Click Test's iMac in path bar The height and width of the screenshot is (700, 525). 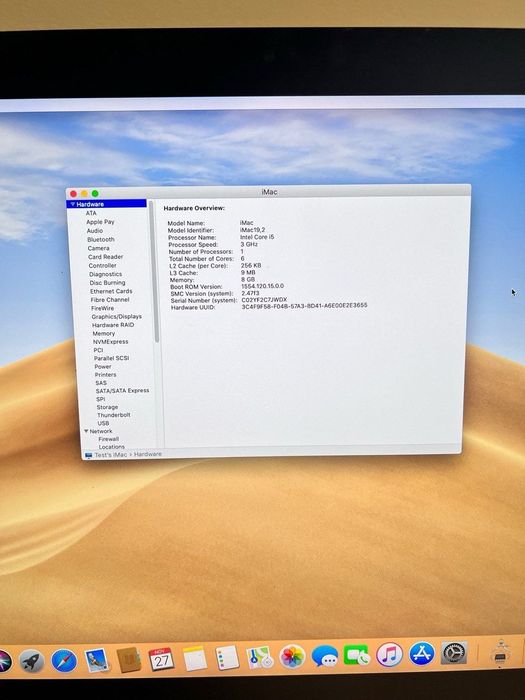click(x=111, y=454)
